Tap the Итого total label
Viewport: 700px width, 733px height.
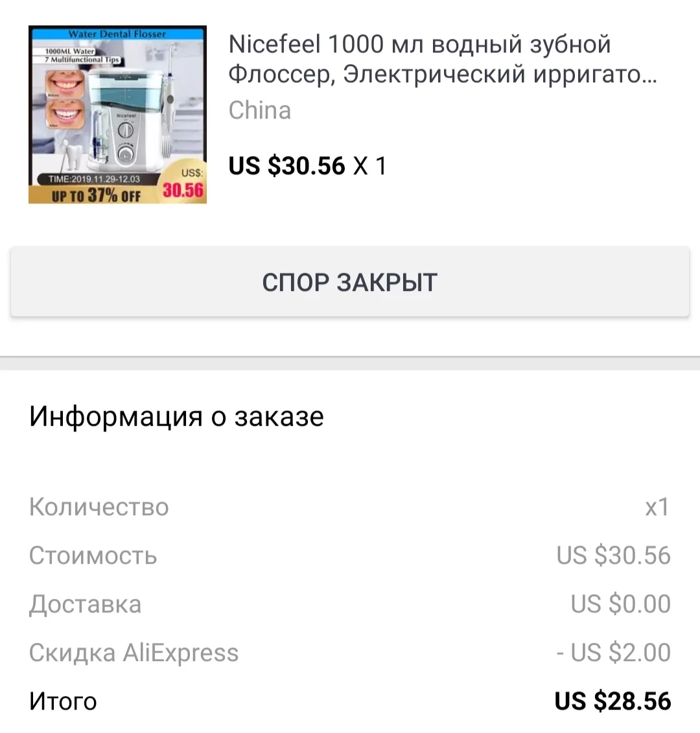click(x=63, y=701)
